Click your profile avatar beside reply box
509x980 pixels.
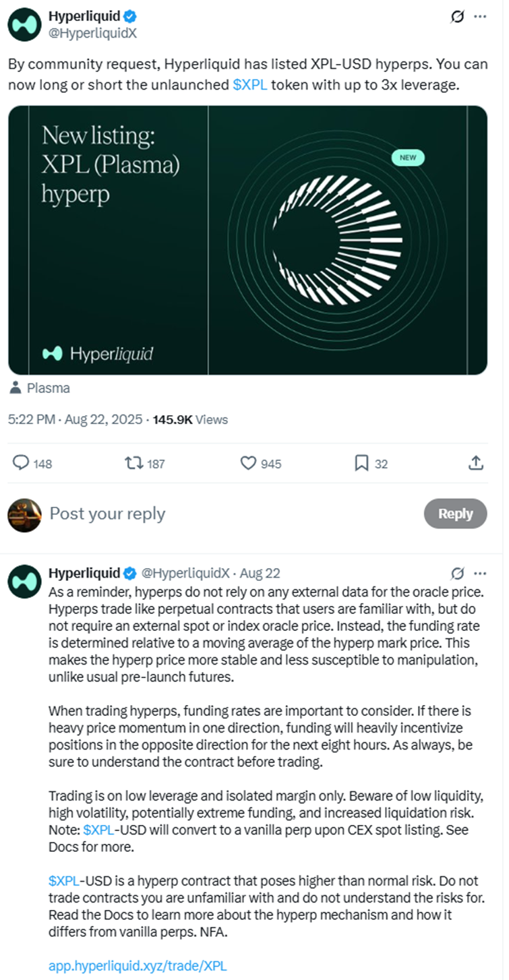pos(24,515)
